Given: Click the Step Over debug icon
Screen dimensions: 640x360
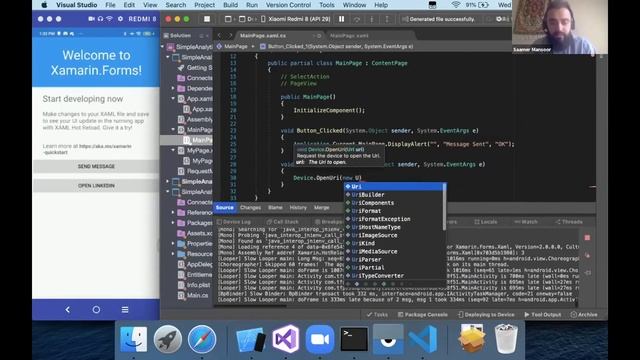Looking at the screenshot, I should 357,19.
